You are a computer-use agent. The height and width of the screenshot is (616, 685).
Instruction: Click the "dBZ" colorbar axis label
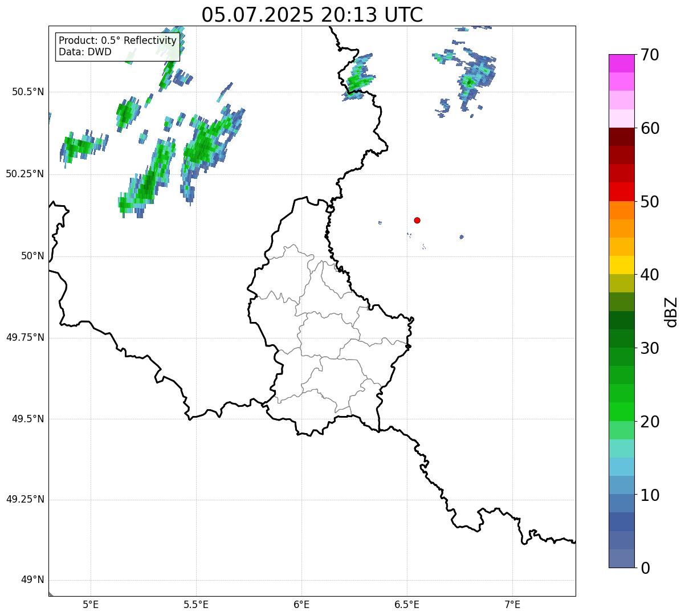[x=671, y=312]
